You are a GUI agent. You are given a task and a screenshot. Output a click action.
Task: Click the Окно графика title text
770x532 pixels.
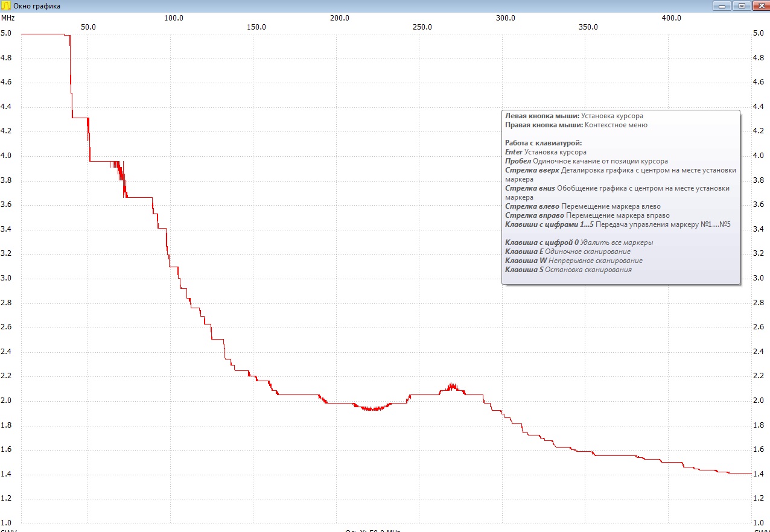(x=37, y=6)
